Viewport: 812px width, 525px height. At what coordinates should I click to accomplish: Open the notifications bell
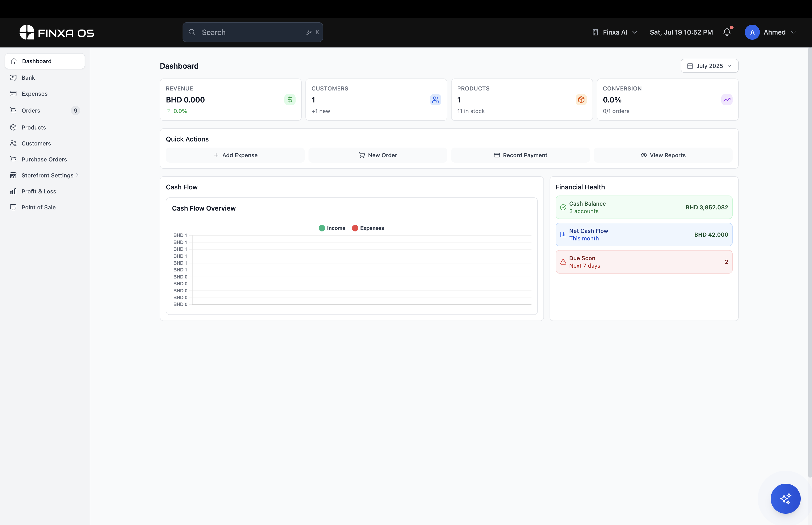coord(726,32)
